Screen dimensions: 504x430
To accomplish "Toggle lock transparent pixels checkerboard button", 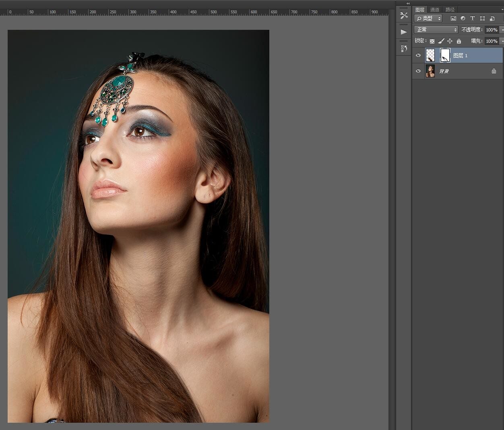I will click(432, 41).
